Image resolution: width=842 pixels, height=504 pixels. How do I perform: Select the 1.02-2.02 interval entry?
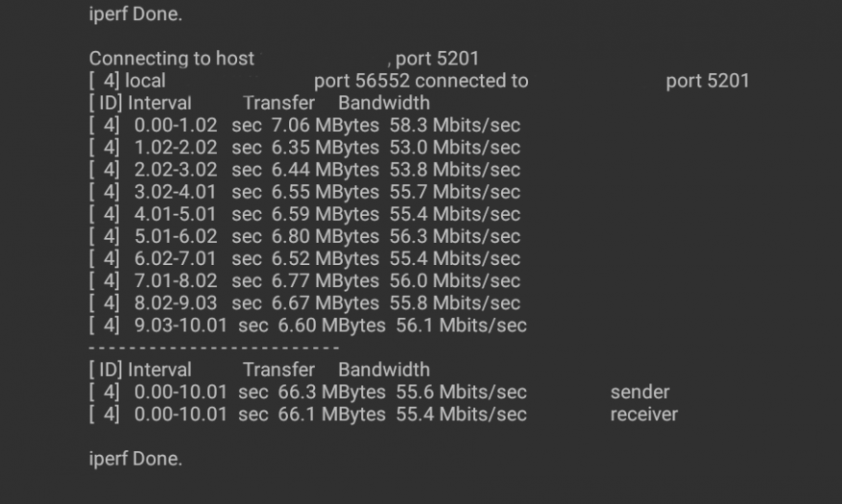click(x=176, y=147)
